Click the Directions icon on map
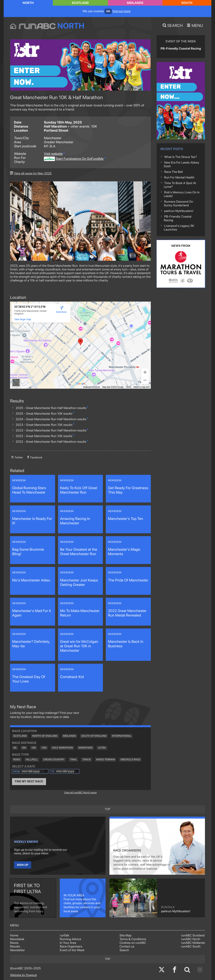Viewport: 215px width, 980px height. (x=61, y=308)
